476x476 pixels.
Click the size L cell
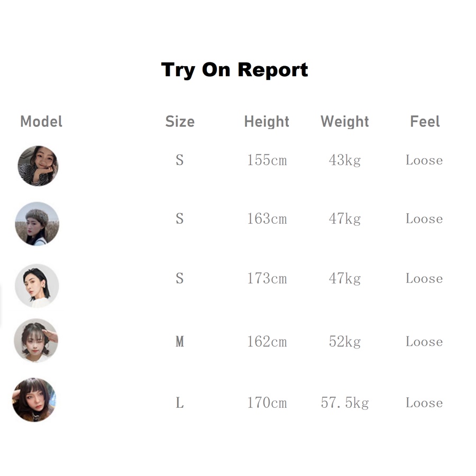[x=180, y=403]
